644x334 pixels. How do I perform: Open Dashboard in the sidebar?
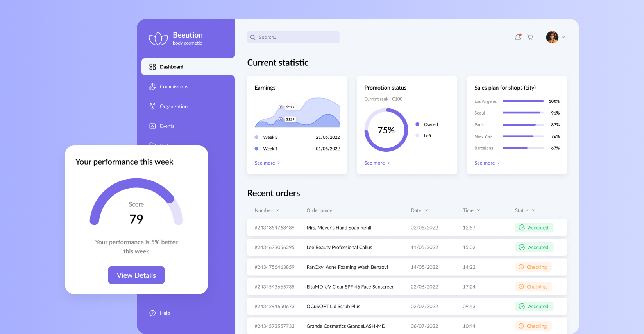point(188,67)
